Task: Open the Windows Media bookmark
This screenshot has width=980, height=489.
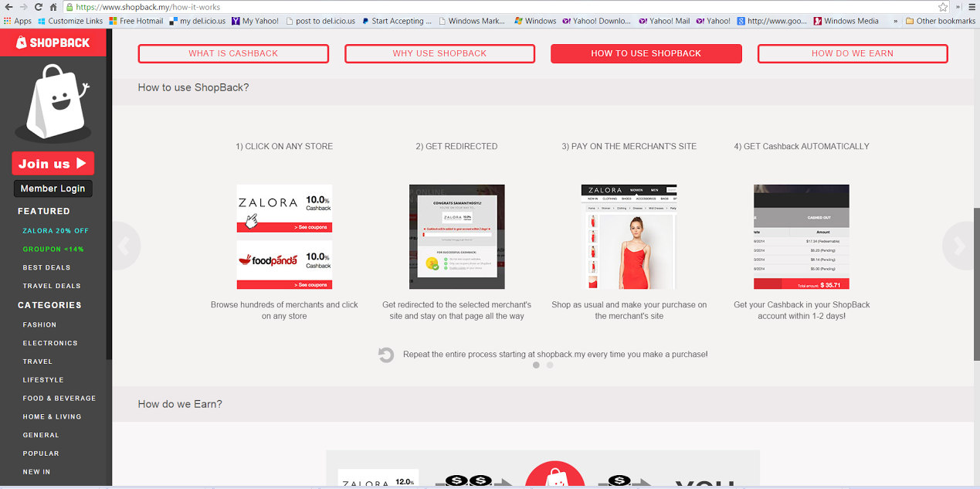Action: 846,21
